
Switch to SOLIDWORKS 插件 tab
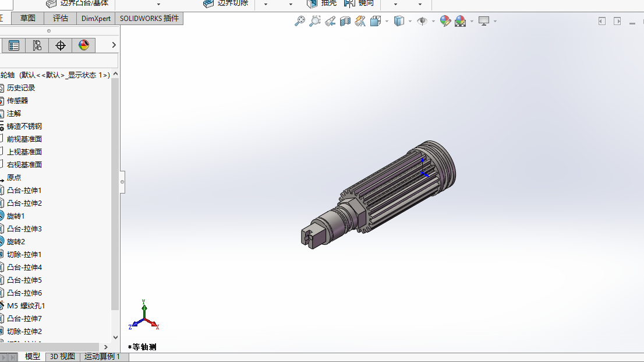click(x=149, y=19)
